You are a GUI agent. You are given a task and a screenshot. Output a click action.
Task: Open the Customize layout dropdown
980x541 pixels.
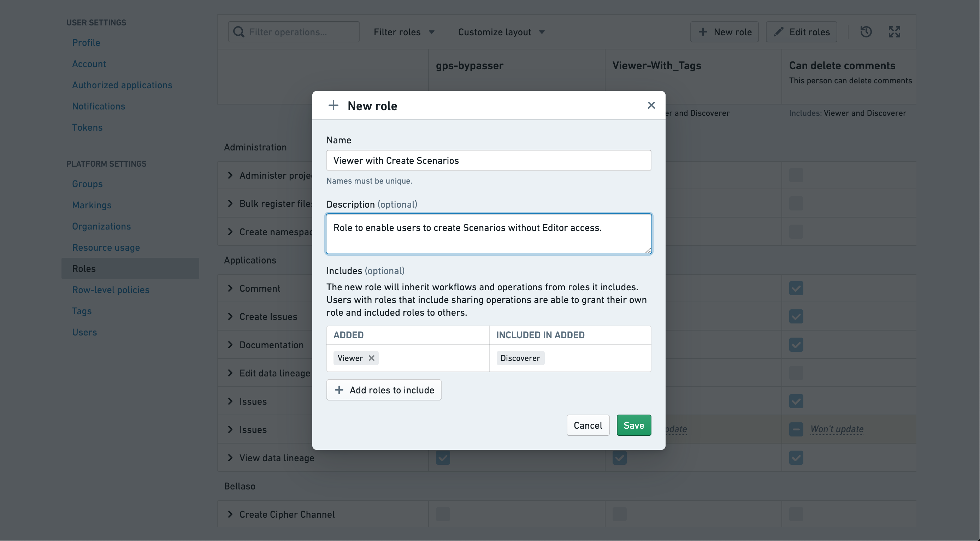501,32
